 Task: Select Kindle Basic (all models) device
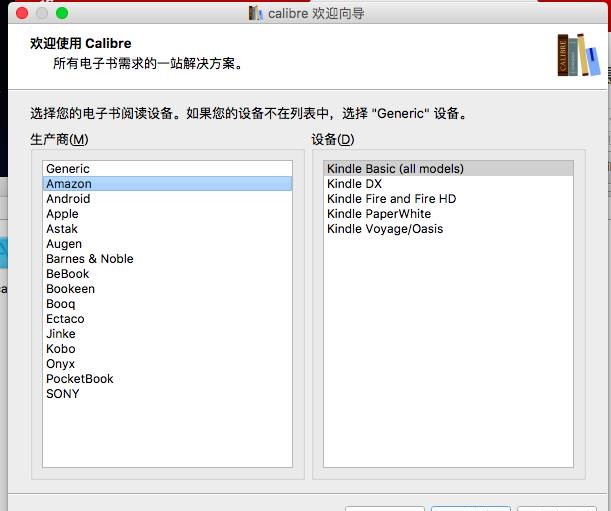448,169
